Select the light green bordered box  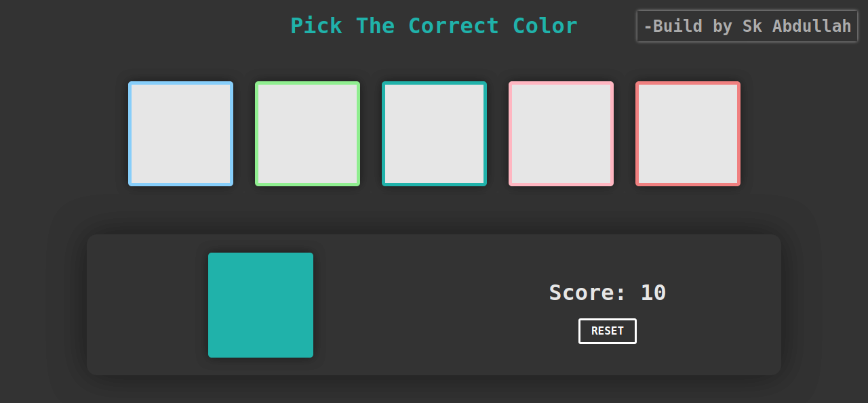(x=307, y=133)
